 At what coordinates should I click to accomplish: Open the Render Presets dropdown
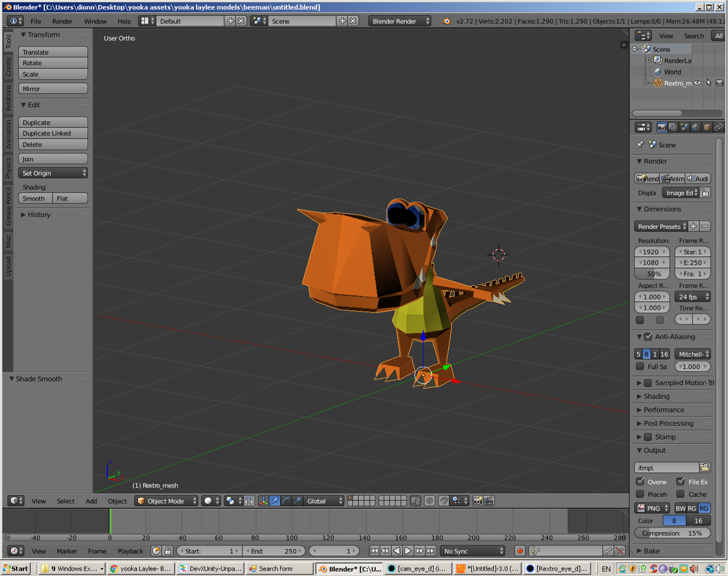[661, 227]
